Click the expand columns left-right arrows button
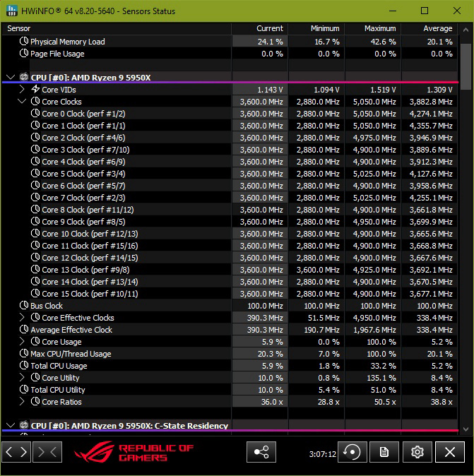Screen dimensions: 474x476 (16, 452)
